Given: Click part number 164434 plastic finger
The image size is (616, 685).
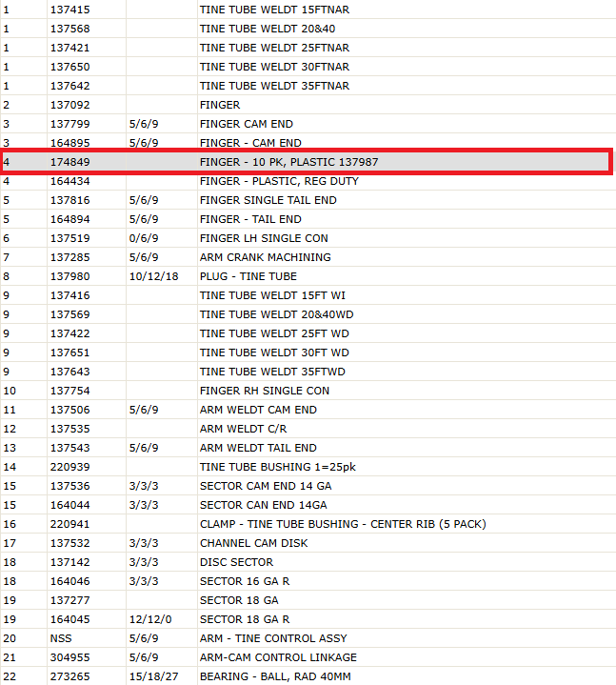Looking at the screenshot, I should point(70,181).
